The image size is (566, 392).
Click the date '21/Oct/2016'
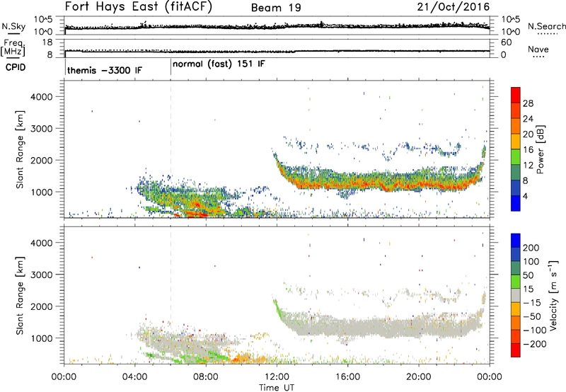click(x=454, y=7)
